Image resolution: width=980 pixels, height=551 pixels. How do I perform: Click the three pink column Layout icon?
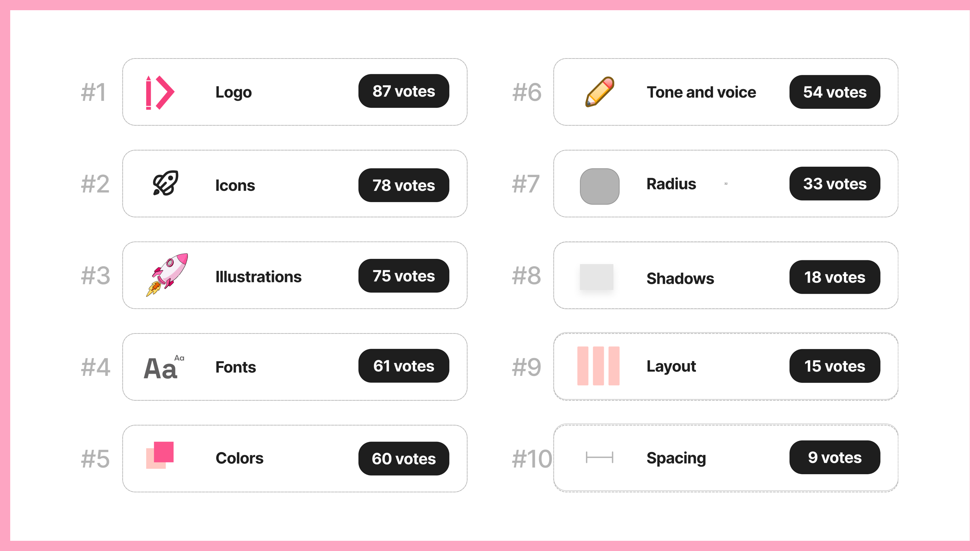(598, 366)
